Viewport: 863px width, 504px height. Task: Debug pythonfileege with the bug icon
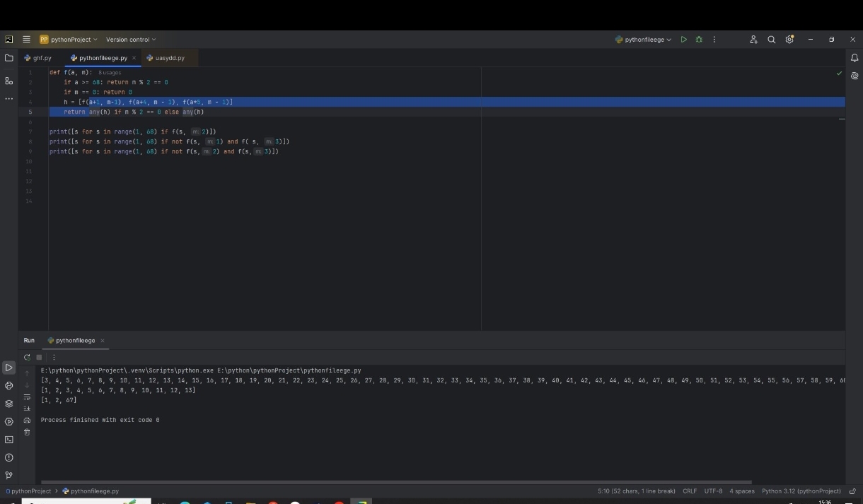[x=699, y=40]
